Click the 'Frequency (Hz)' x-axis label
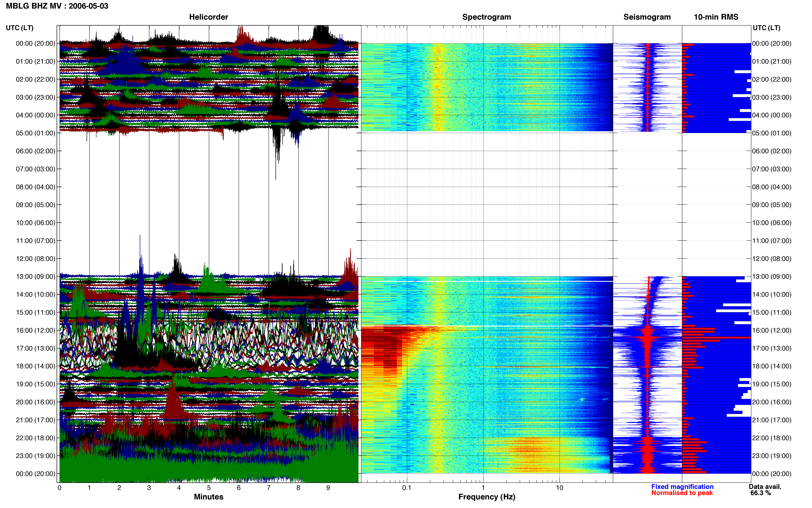 pyautogui.click(x=487, y=497)
